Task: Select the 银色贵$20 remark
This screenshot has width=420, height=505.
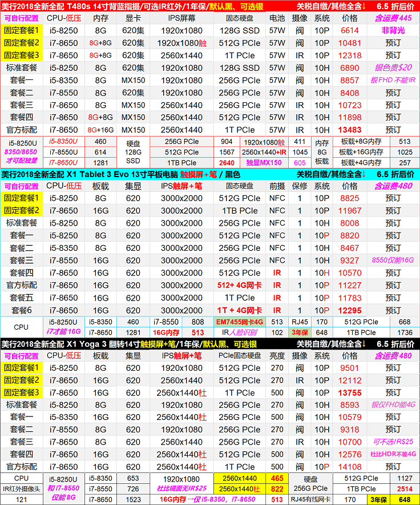Action: (393, 67)
